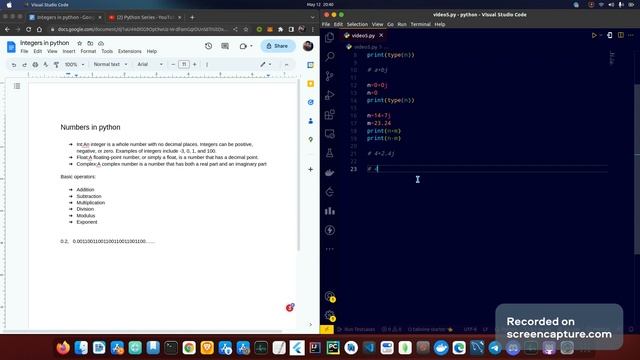Click the Share button in Google Docs
This screenshot has height=360, width=640.
click(x=278, y=46)
